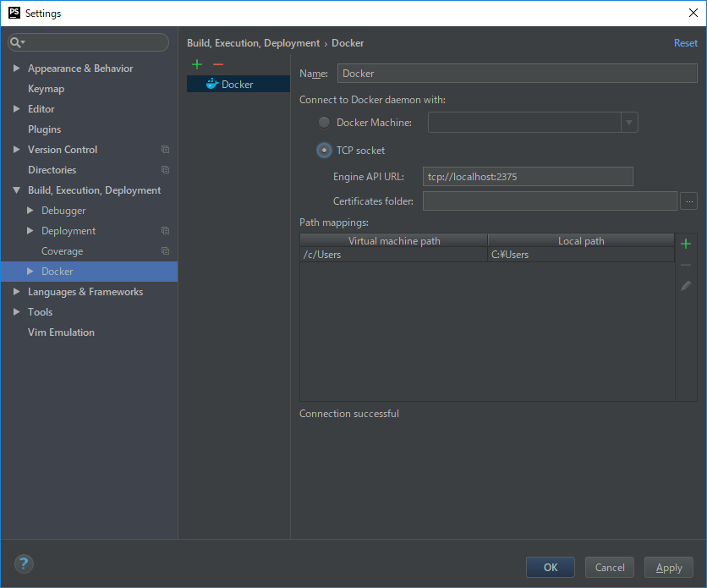Select TCP socket radio button
This screenshot has height=588, width=707.
(324, 150)
